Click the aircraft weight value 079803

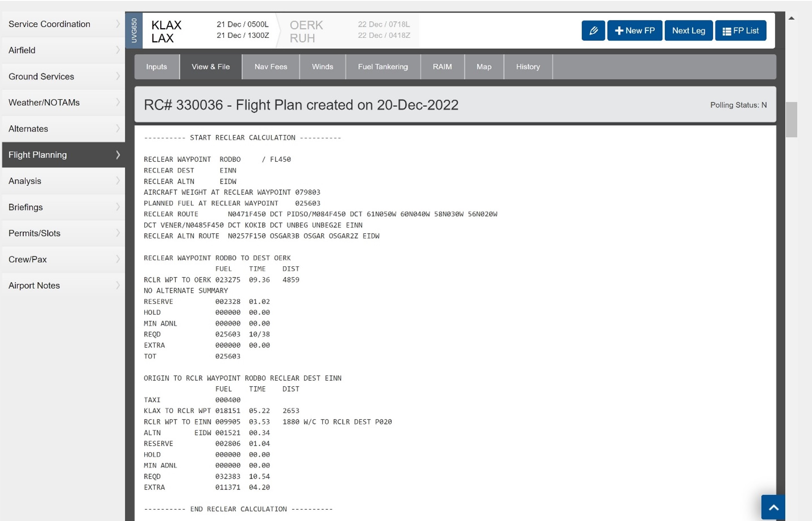point(307,192)
